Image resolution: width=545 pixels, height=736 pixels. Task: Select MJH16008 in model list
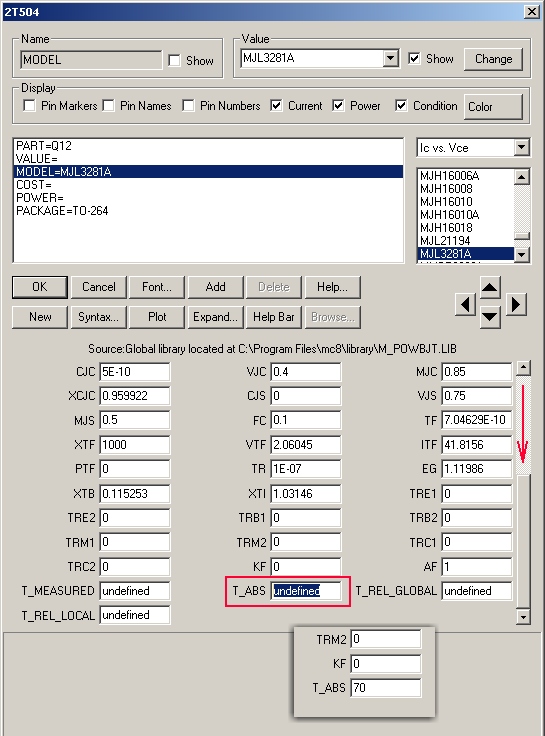click(466, 189)
